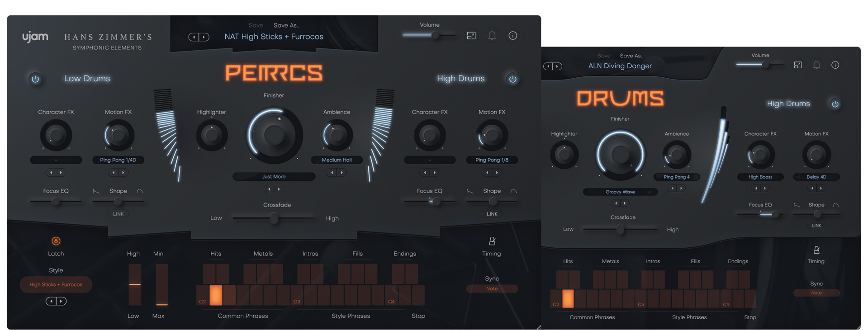Image resolution: width=868 pixels, height=330 pixels.
Task: Toggle the Low Drums power button
Action: click(35, 79)
